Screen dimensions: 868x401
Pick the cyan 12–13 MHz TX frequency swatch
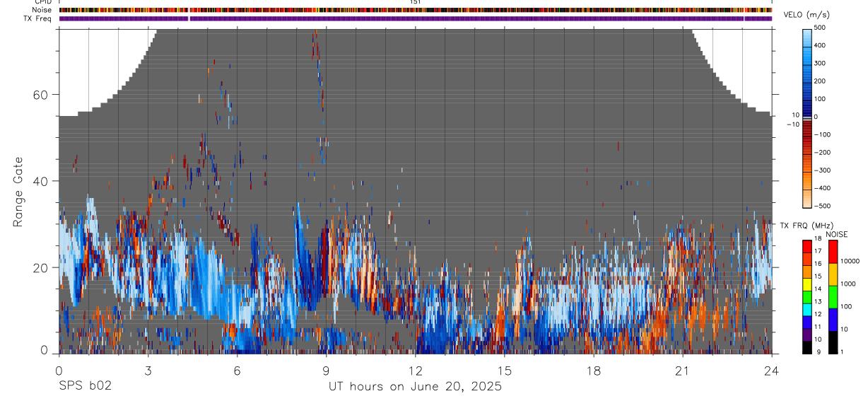tap(807, 309)
